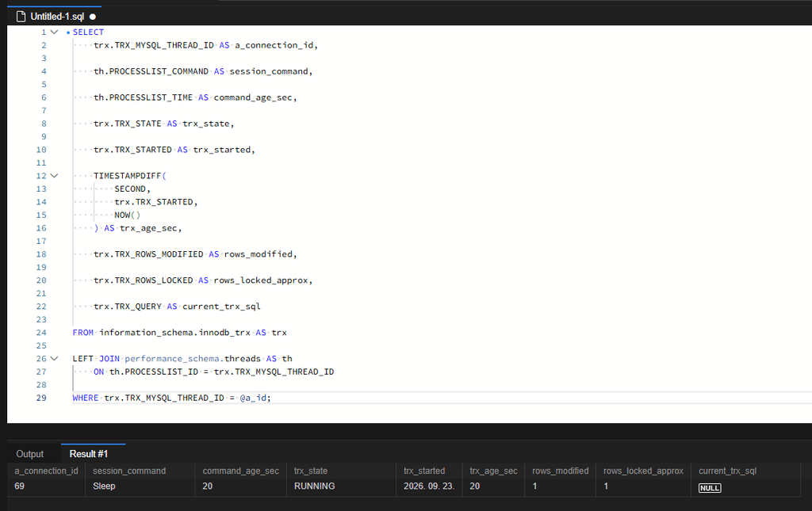Switch to the Output tab
The height and width of the screenshot is (511, 812).
[29, 454]
